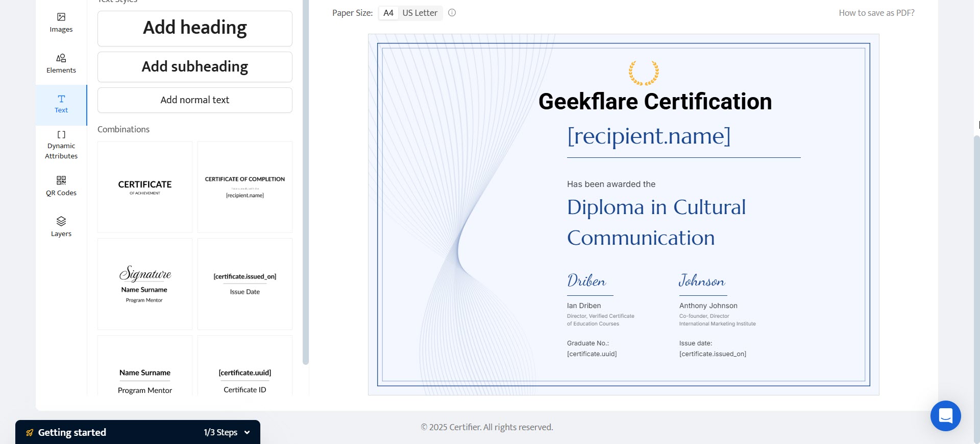Screen dimensions: 980x444
Task: Open the Layers panel
Action: coord(61,227)
